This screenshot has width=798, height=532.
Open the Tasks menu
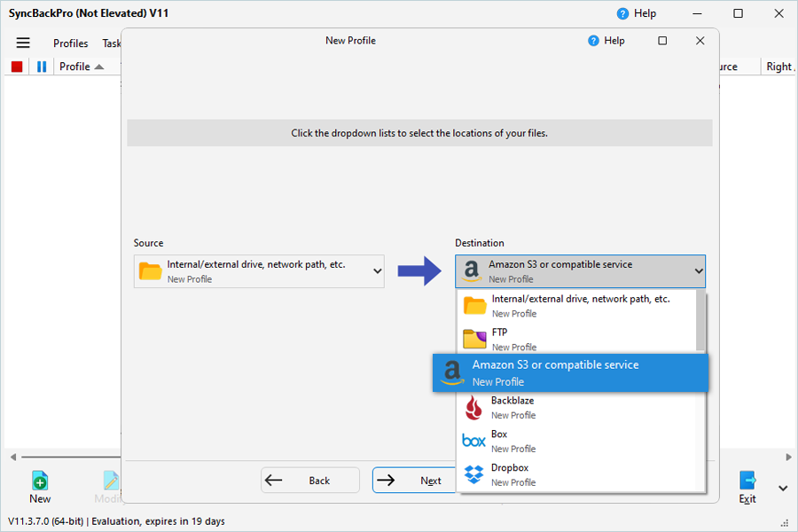[112, 43]
